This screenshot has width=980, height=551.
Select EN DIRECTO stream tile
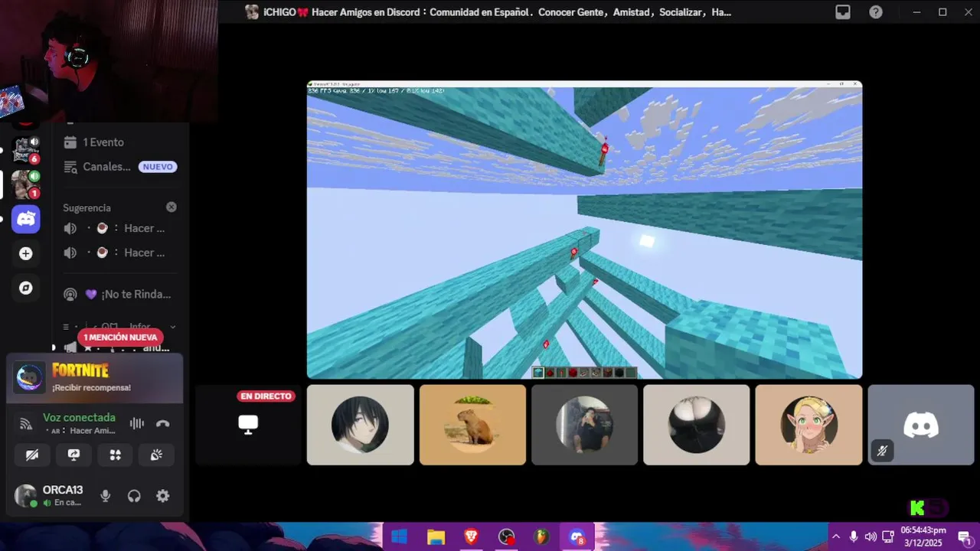(x=248, y=425)
